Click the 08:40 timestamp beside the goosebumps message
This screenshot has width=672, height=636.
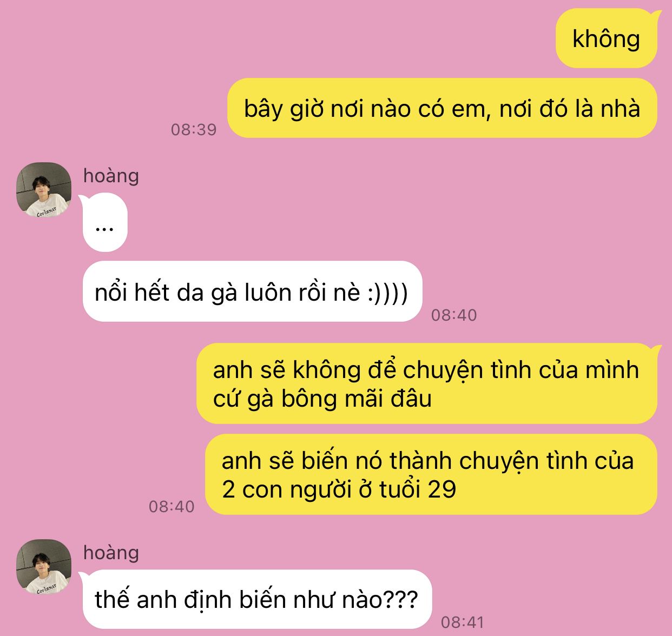pyautogui.click(x=454, y=315)
